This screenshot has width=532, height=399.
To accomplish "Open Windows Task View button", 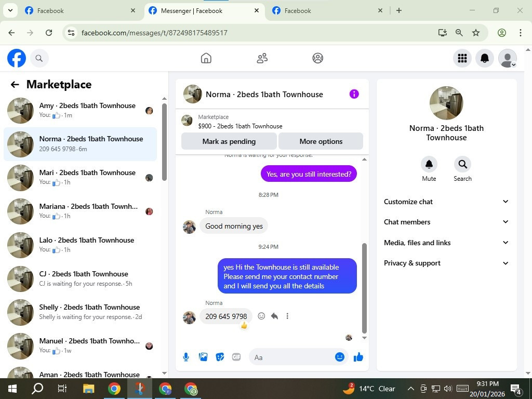I will pyautogui.click(x=62, y=389).
